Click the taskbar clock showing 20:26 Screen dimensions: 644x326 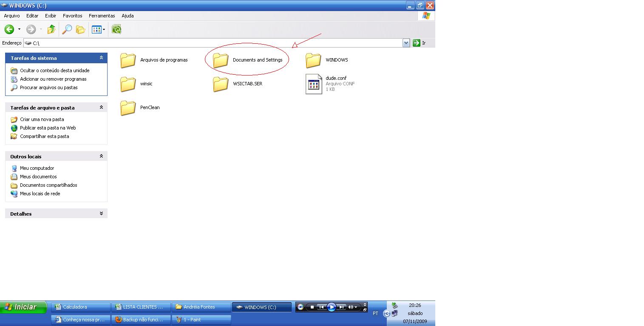point(415,305)
